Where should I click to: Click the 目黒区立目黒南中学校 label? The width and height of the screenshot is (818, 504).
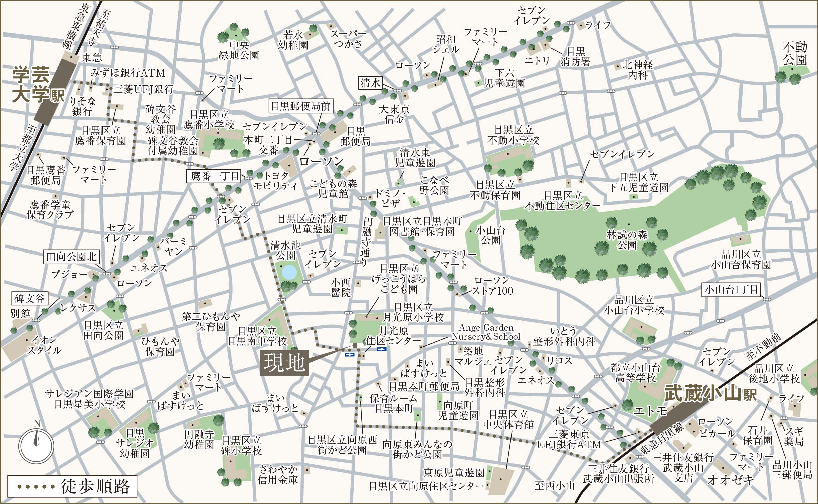tap(257, 336)
